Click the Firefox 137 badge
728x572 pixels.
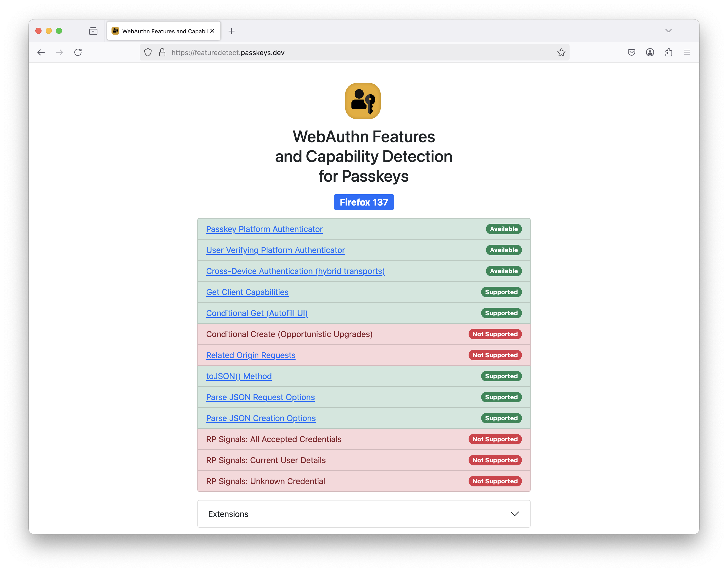364,202
